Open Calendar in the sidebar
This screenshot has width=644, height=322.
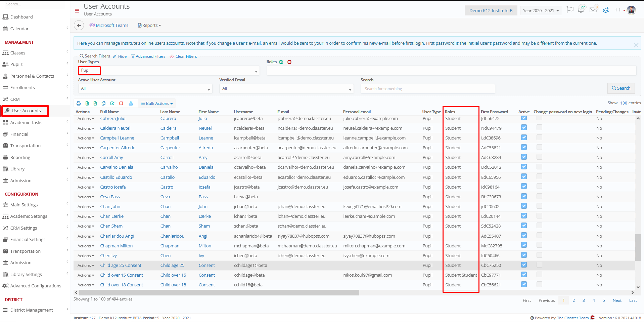[x=19, y=29]
